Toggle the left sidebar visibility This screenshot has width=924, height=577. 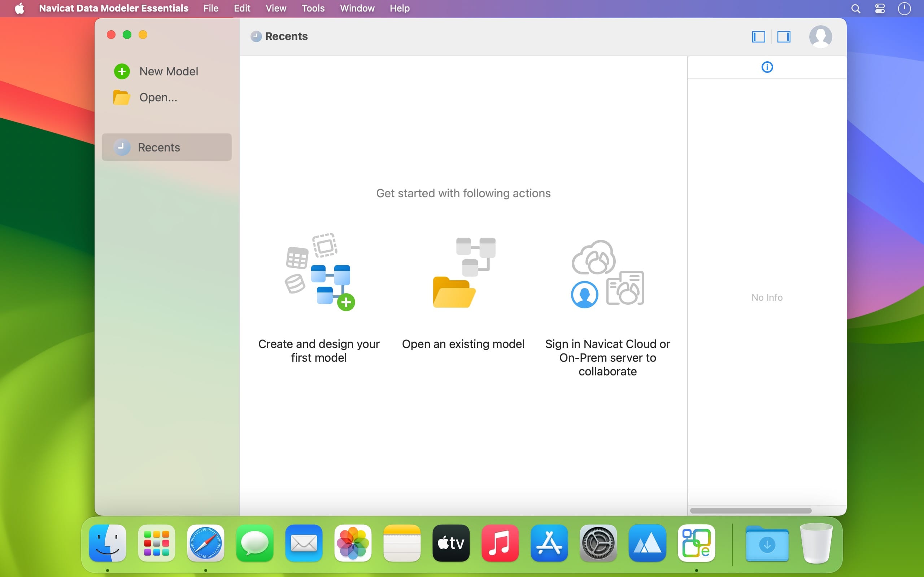758,37
